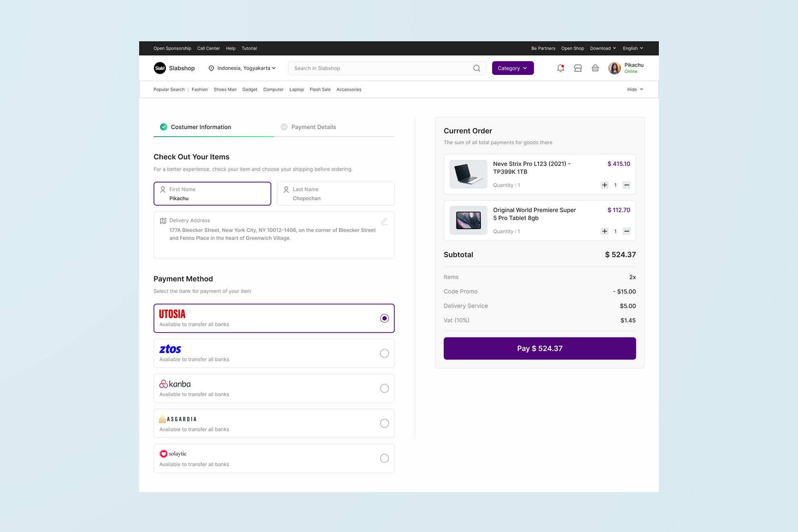This screenshot has height=532, width=798.
Task: Open the Category dropdown
Action: 512,68
